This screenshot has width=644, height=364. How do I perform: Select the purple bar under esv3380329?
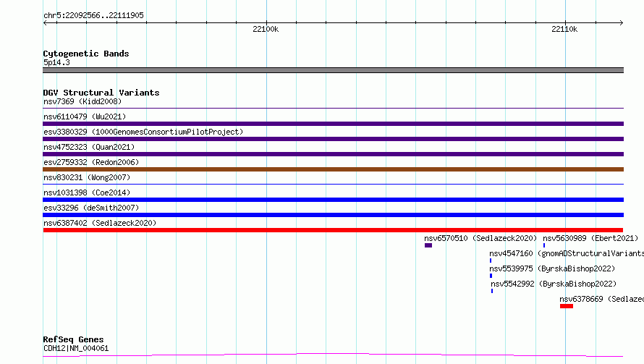(x=333, y=139)
